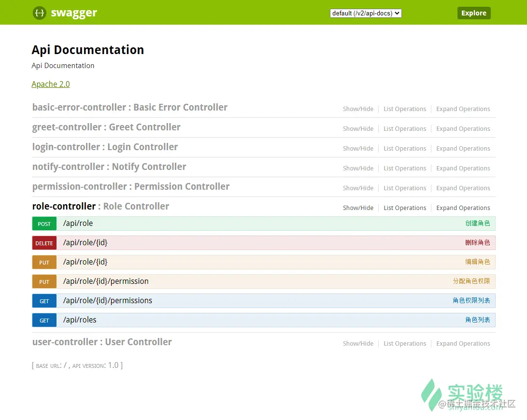The image size is (527, 420).
Task: Expand greet-controller section heading
Action: tap(106, 127)
